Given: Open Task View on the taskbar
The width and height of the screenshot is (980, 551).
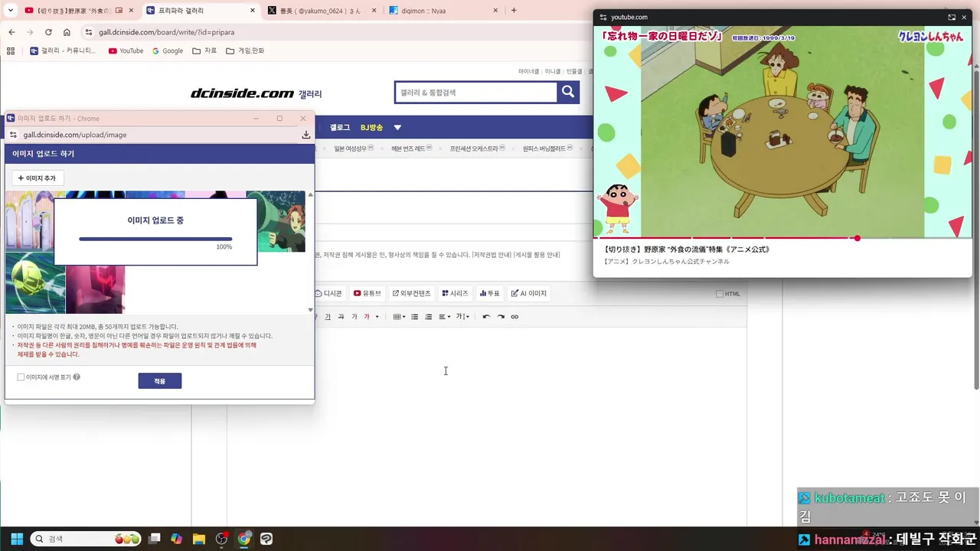Looking at the screenshot, I should click(155, 539).
